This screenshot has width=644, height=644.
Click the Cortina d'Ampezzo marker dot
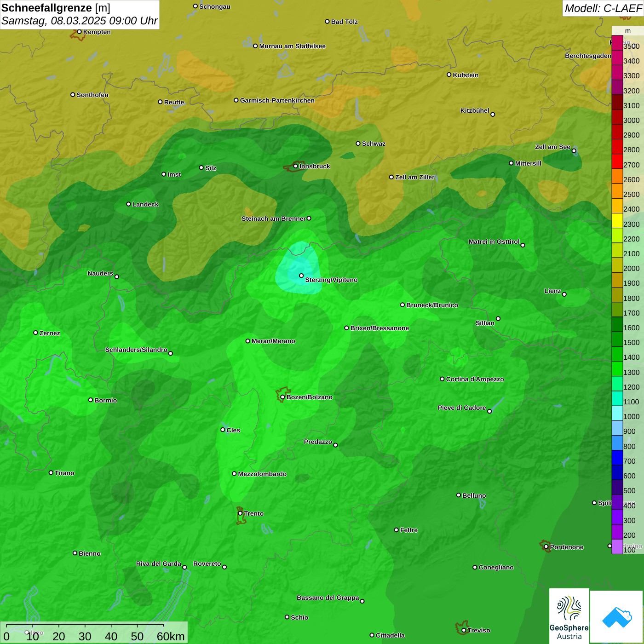click(442, 379)
